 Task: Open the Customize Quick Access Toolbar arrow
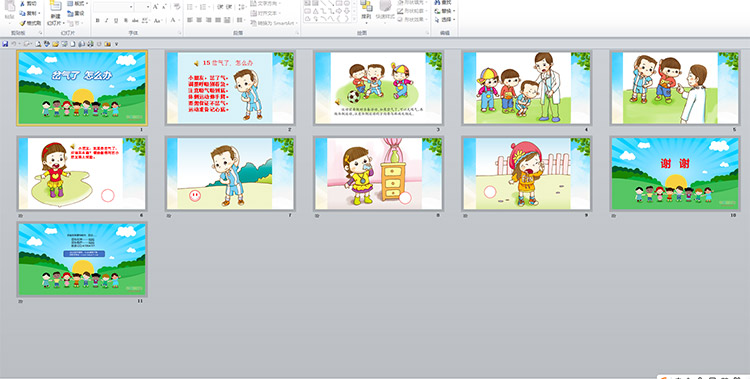[116, 44]
